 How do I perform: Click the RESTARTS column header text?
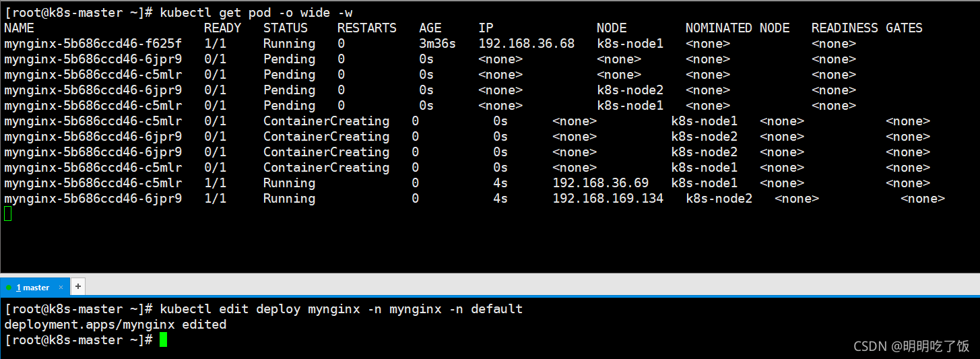[x=367, y=28]
